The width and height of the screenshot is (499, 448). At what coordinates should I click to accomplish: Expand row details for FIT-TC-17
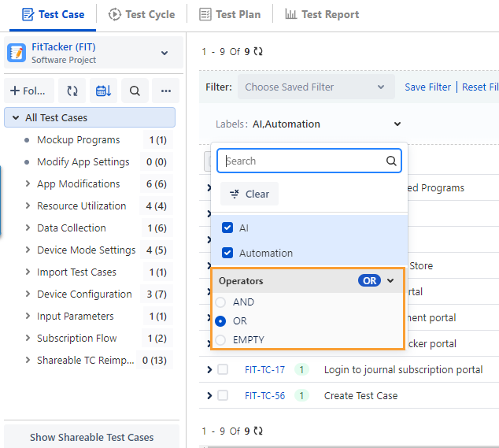tap(209, 370)
